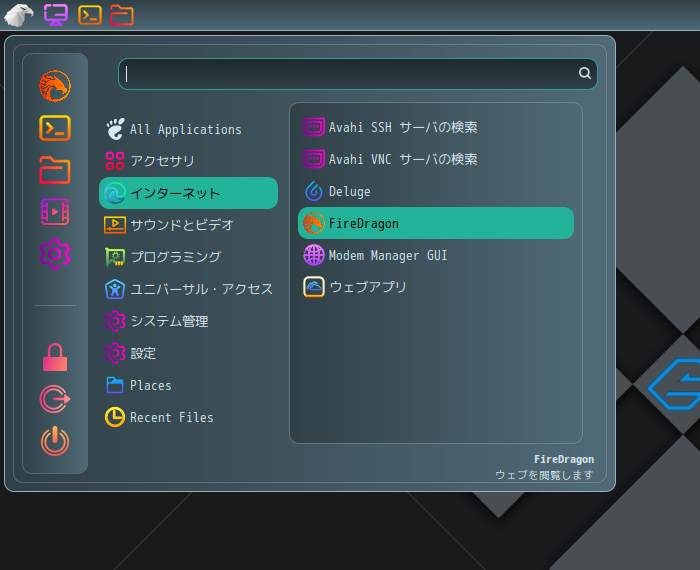
Task: Launch Modem Manager GUI
Action: pos(436,255)
